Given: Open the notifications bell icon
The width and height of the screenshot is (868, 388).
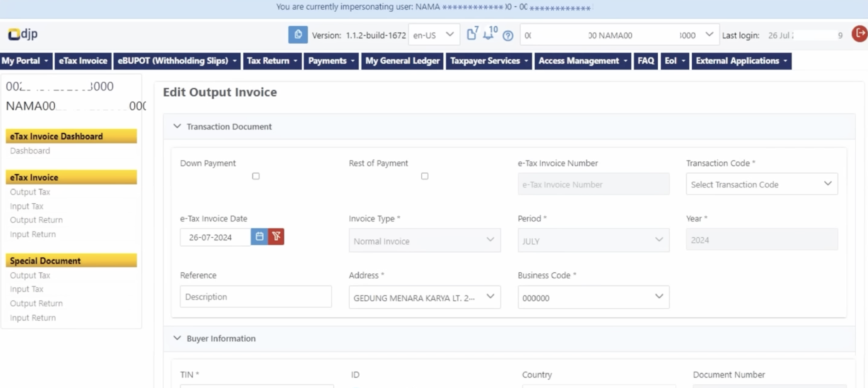Looking at the screenshot, I should click(x=489, y=34).
